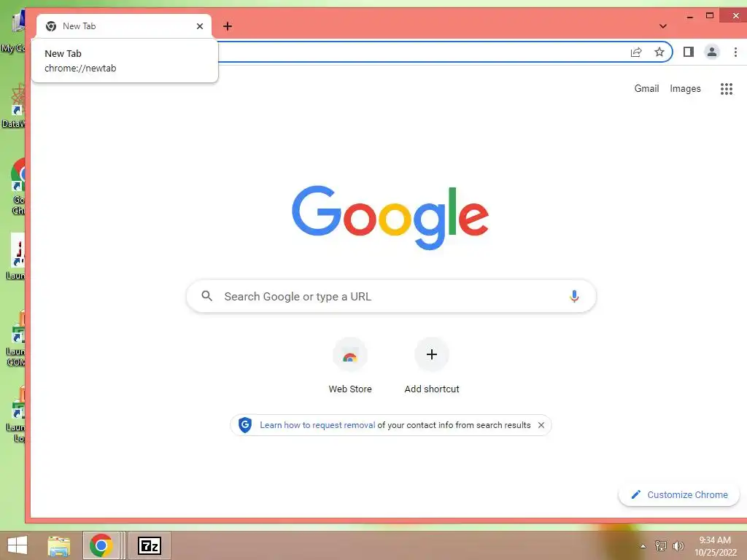Close the New Tab tab

pos(200,26)
